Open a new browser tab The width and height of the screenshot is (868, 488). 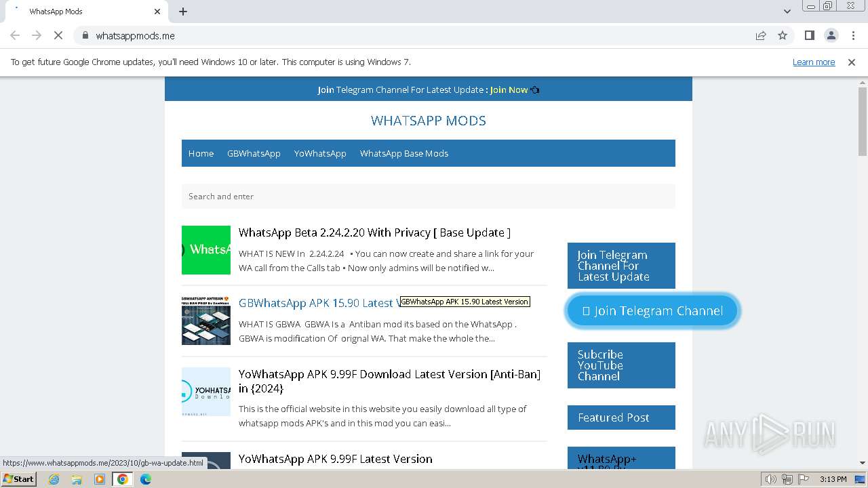tap(183, 12)
